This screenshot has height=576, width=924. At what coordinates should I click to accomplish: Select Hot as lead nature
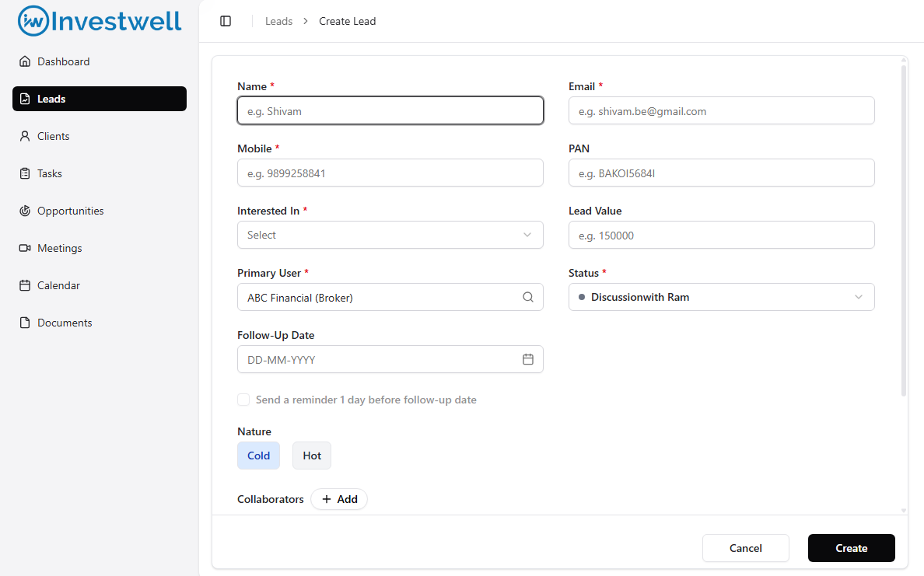[312, 456]
